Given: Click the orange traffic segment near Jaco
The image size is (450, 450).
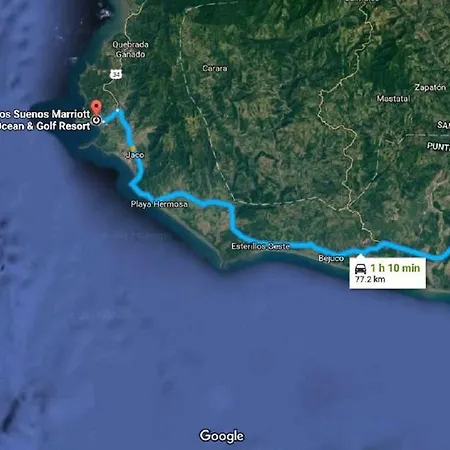Looking at the screenshot, I should (x=133, y=148).
